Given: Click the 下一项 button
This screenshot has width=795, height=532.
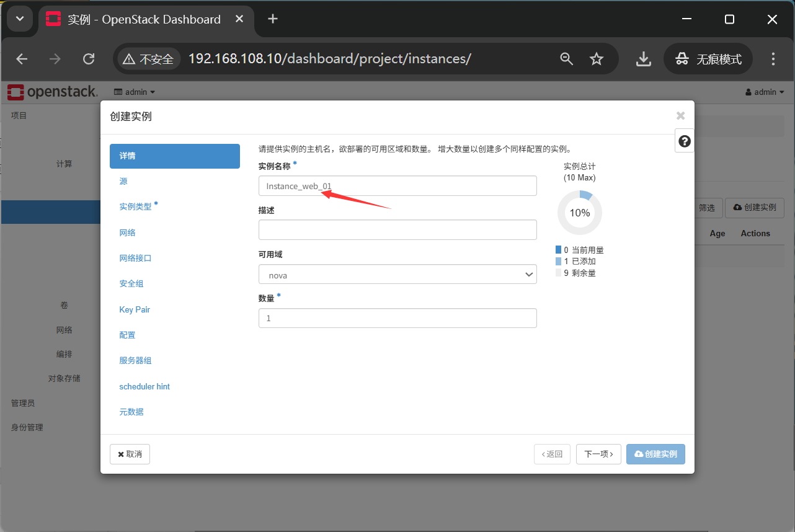Looking at the screenshot, I should (598, 454).
